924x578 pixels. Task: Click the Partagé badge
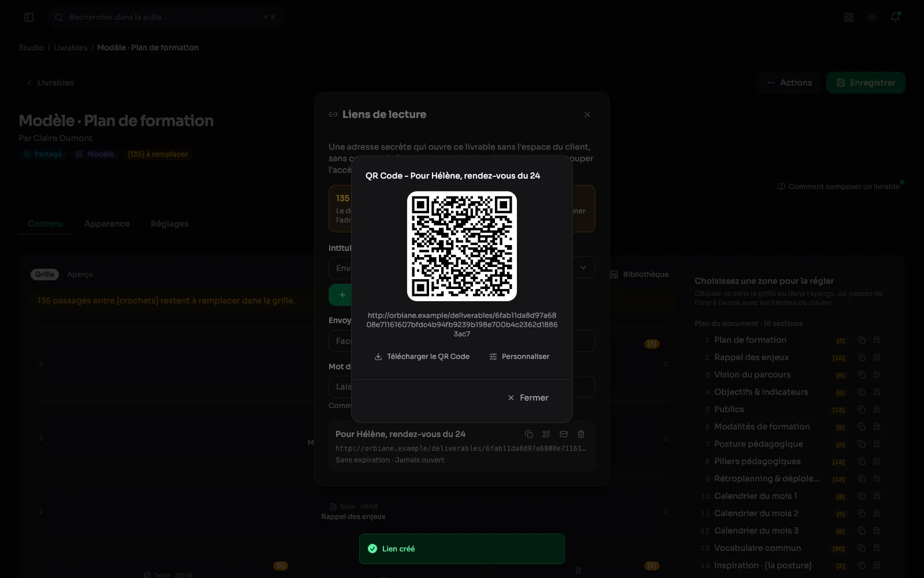click(43, 154)
